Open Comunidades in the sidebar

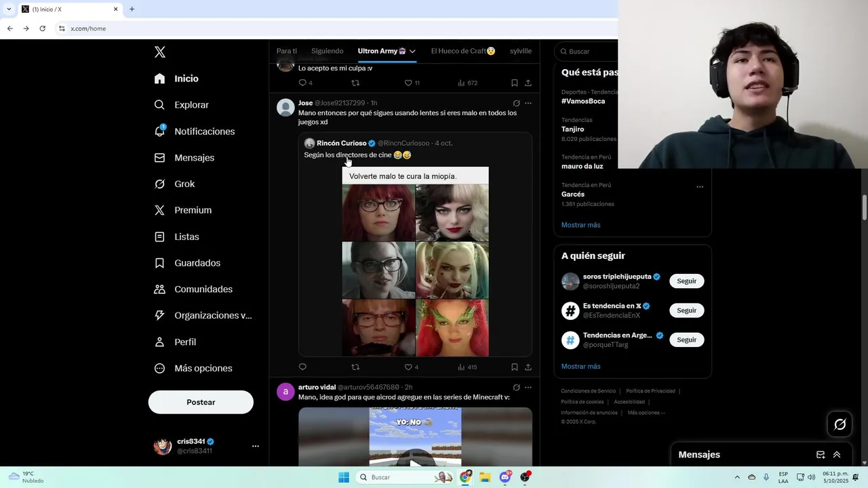tap(194, 289)
